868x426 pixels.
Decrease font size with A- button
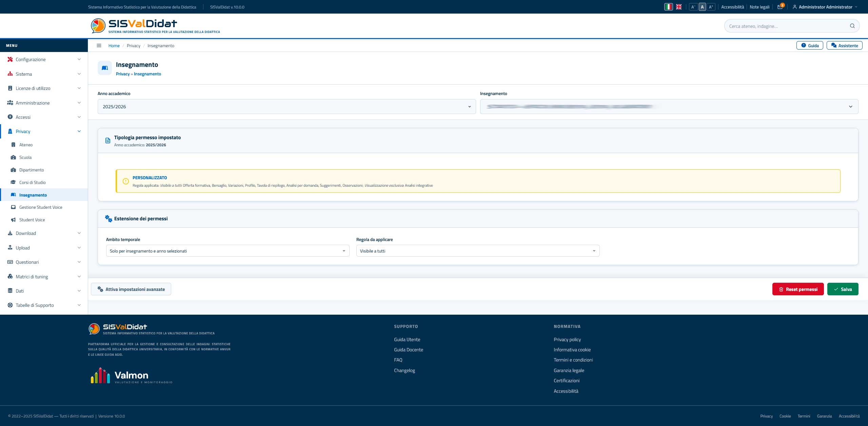(x=693, y=7)
